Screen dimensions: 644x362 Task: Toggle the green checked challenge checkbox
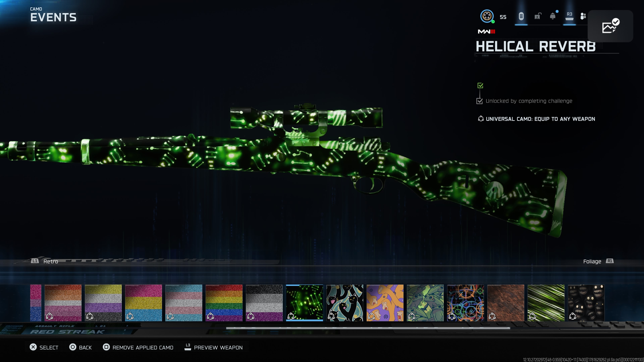coord(480,86)
